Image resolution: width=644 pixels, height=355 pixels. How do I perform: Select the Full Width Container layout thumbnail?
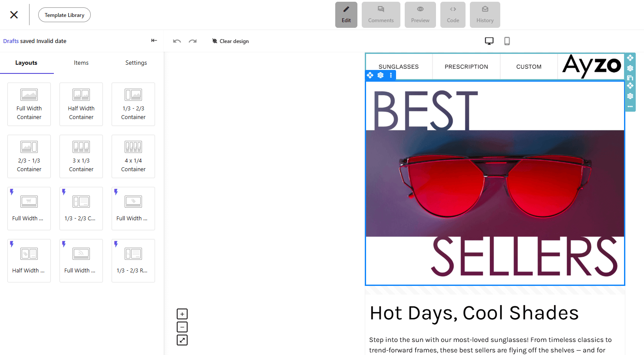click(x=29, y=104)
